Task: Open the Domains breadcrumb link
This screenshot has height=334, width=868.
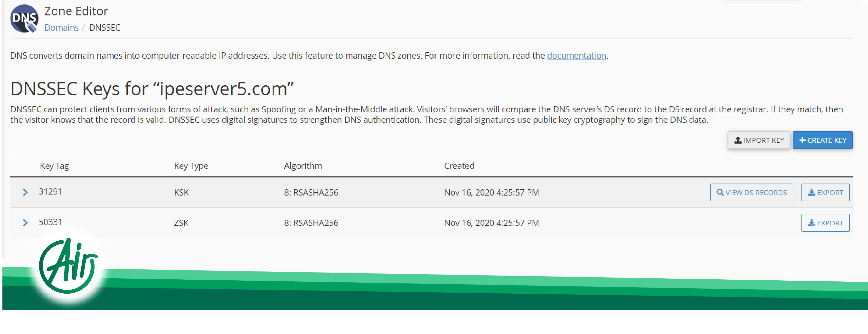Action: 61,28
